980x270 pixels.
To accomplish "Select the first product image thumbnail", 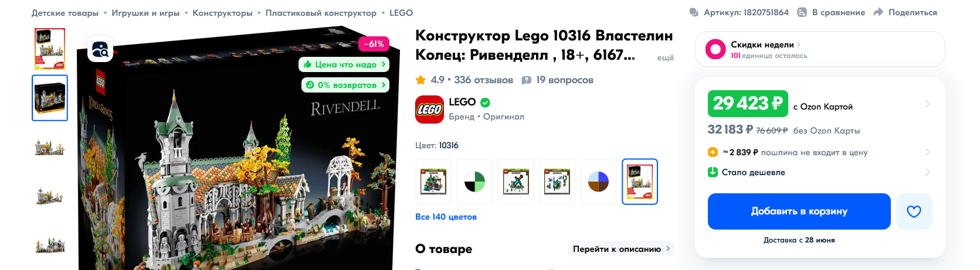I will click(50, 49).
